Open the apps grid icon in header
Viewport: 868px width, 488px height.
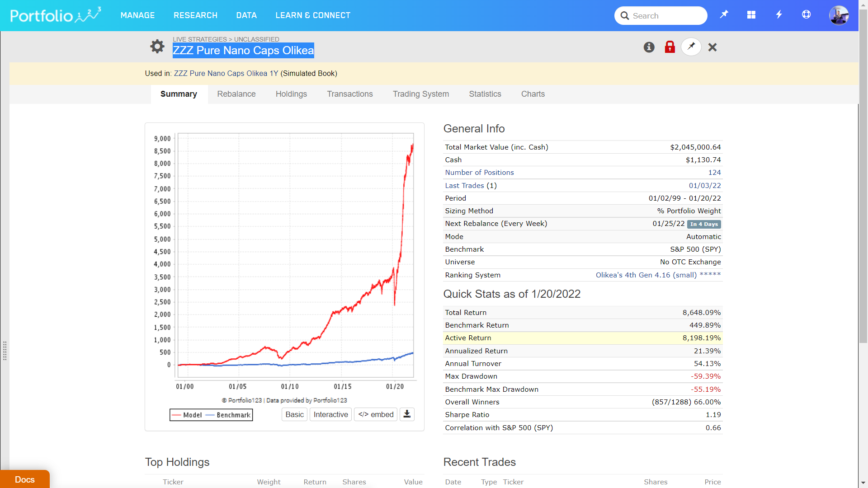click(x=751, y=15)
